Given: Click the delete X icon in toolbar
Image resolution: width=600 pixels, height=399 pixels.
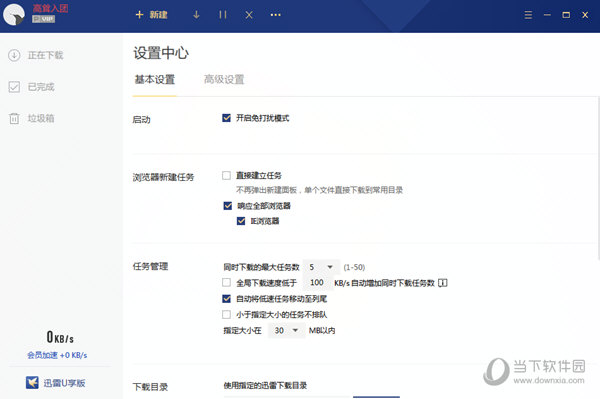Looking at the screenshot, I should (x=249, y=15).
